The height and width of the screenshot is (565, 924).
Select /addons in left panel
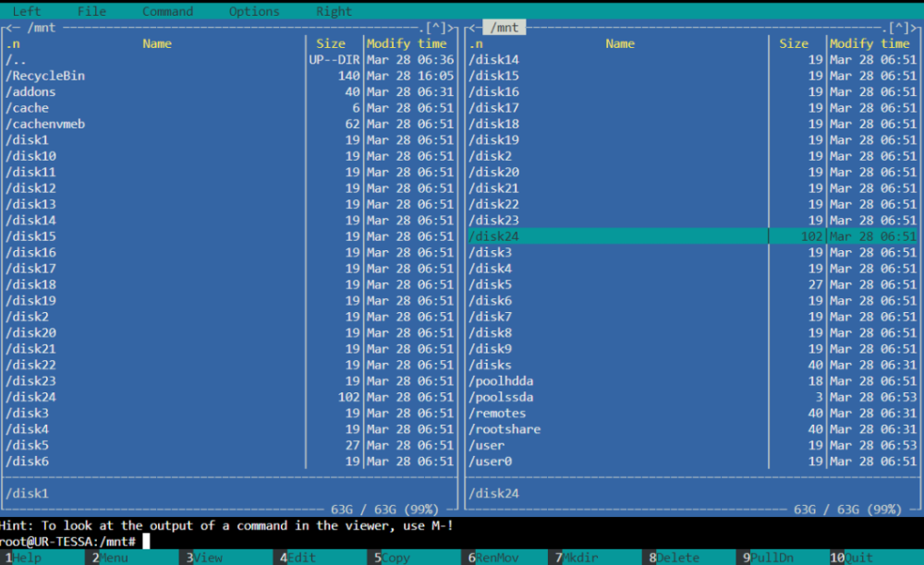click(230, 91)
